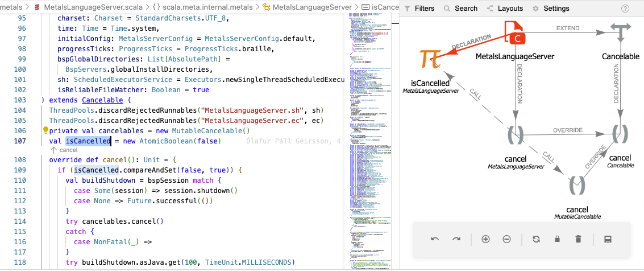Image resolution: width=644 pixels, height=271 pixels.
Task: Click the redo icon in graph toolbar
Action: [456, 239]
